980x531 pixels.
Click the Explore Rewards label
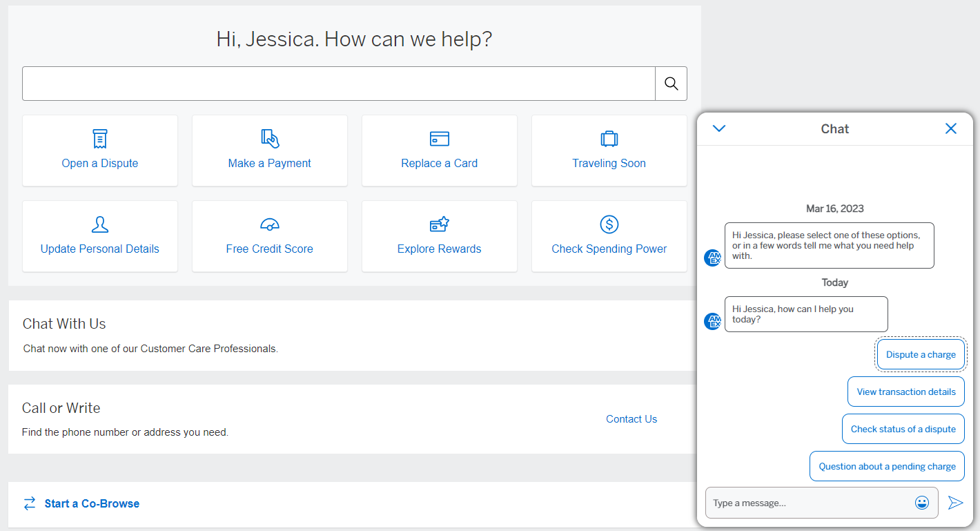coord(440,249)
